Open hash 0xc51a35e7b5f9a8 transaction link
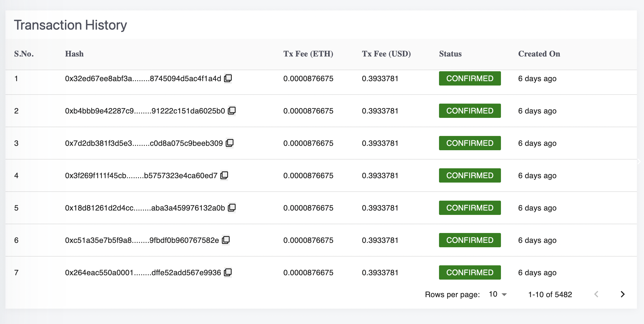Screen dimensions: 644x324 pyautogui.click(x=142, y=240)
